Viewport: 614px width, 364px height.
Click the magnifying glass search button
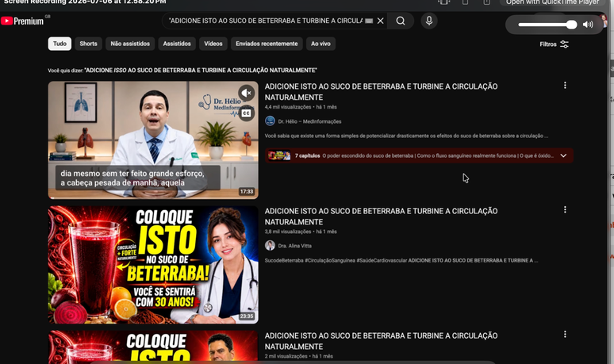[x=400, y=21]
